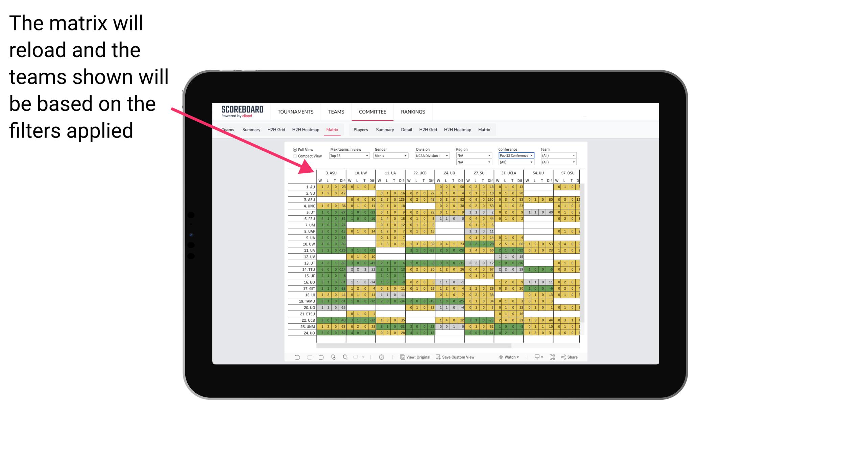Click TOURNAMENTS in the main menu

[295, 112]
